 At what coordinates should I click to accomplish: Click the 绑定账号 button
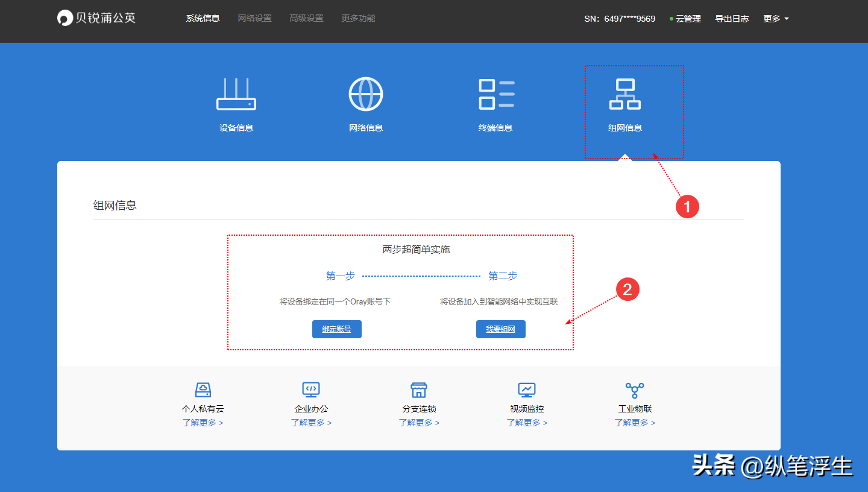click(x=337, y=329)
